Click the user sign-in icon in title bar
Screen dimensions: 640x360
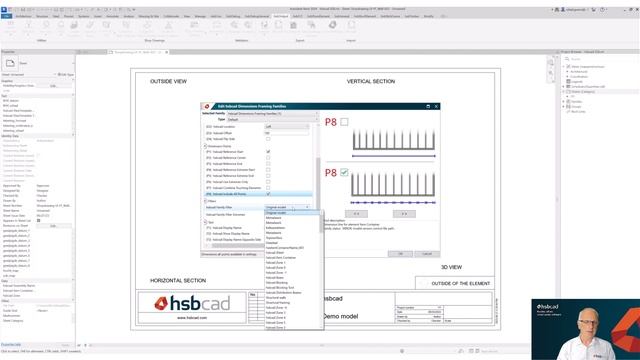563,9
